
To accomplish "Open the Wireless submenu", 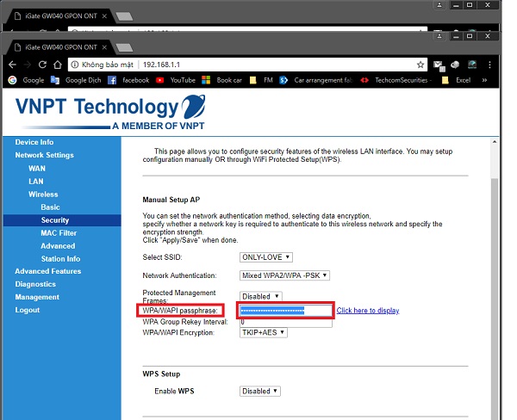I will (43, 195).
